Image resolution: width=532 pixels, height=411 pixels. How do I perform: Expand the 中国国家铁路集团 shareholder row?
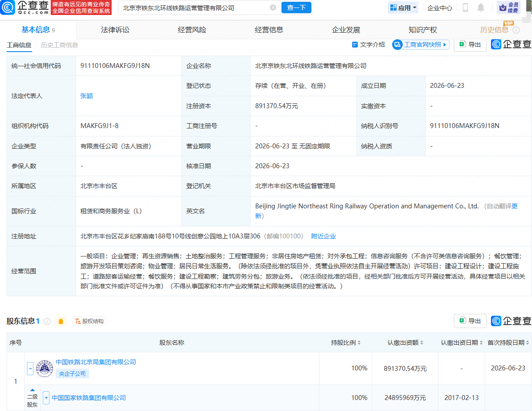(x=46, y=398)
